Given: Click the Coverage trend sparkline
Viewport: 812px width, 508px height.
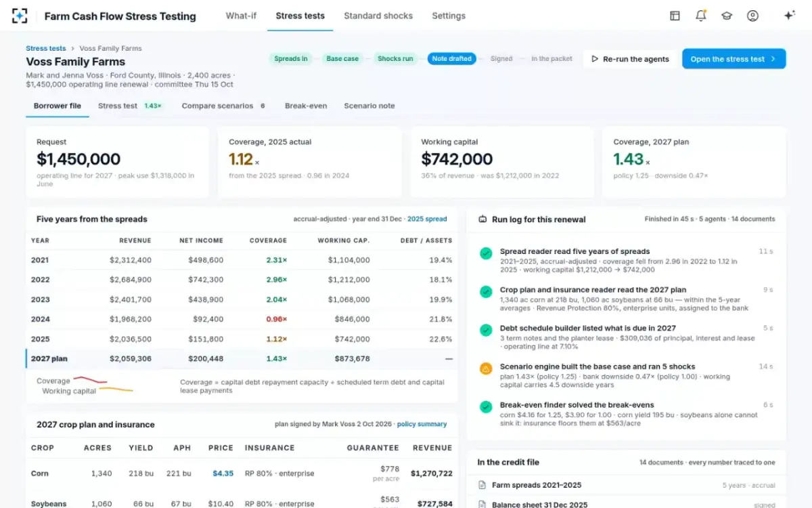Looking at the screenshot, I should coord(90,380).
